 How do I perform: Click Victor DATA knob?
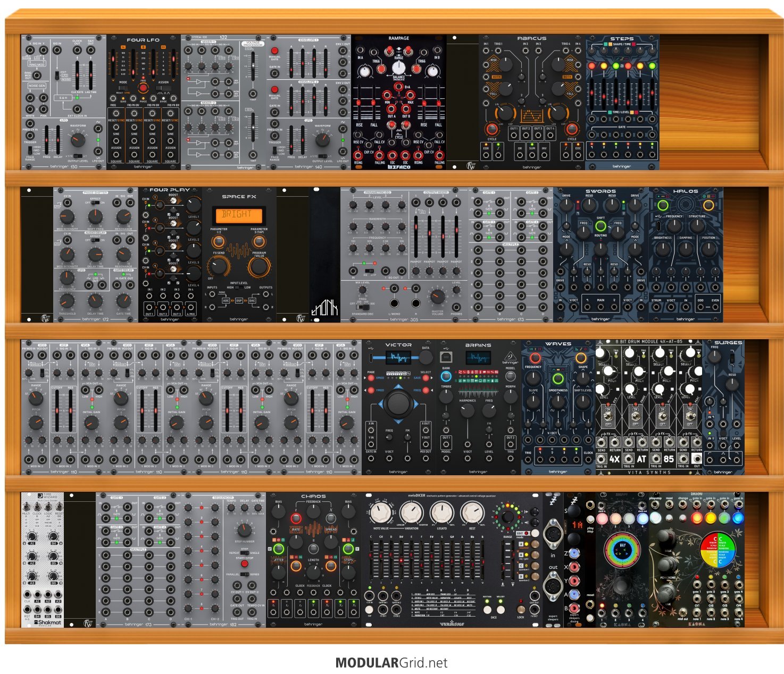(426, 358)
